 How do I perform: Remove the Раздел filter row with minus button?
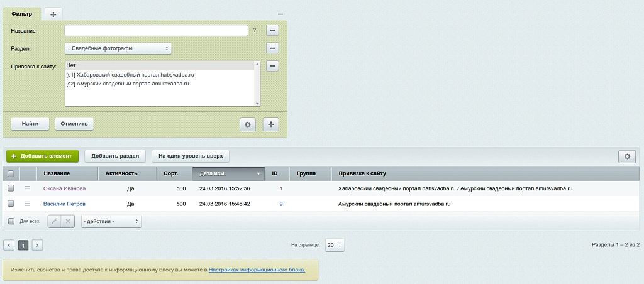272,48
